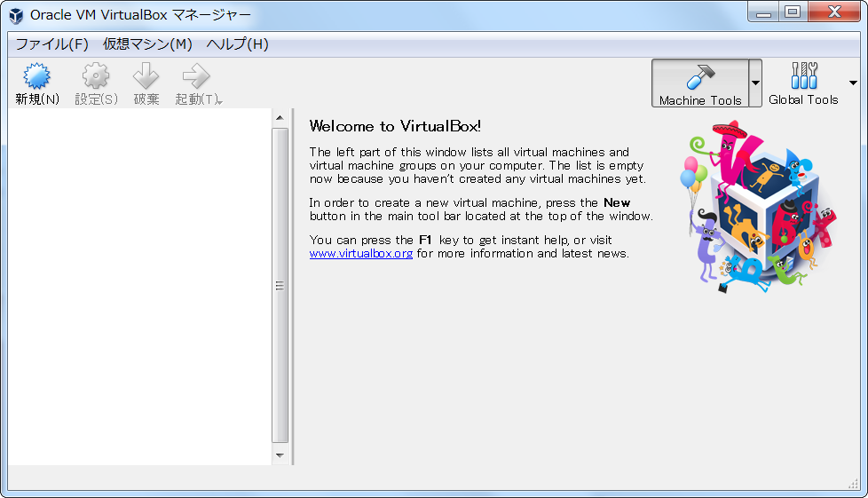Screen dimensions: 868x498
Task: Click the Welcome to VirtualBox! heading
Action: point(395,126)
